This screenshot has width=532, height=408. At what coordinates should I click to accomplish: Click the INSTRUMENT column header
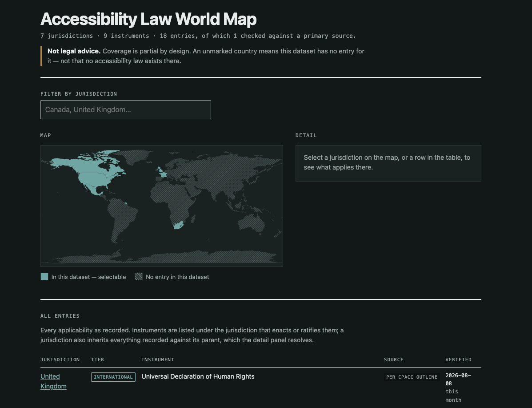(158, 360)
